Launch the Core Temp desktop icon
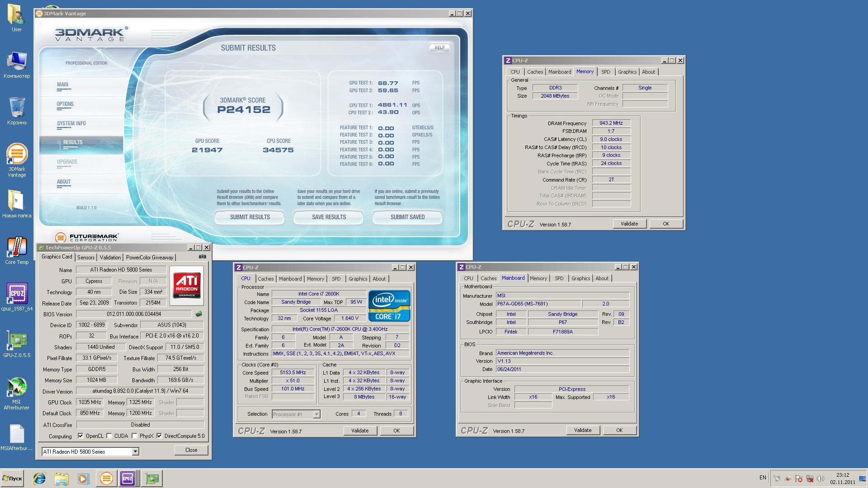This screenshot has width=868, height=488. pos(17,251)
